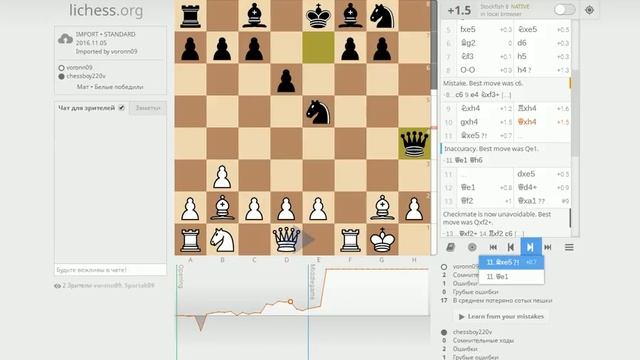Screen dimensions: 640x360
Task: Open lichess.org home logo
Action: 106,10
